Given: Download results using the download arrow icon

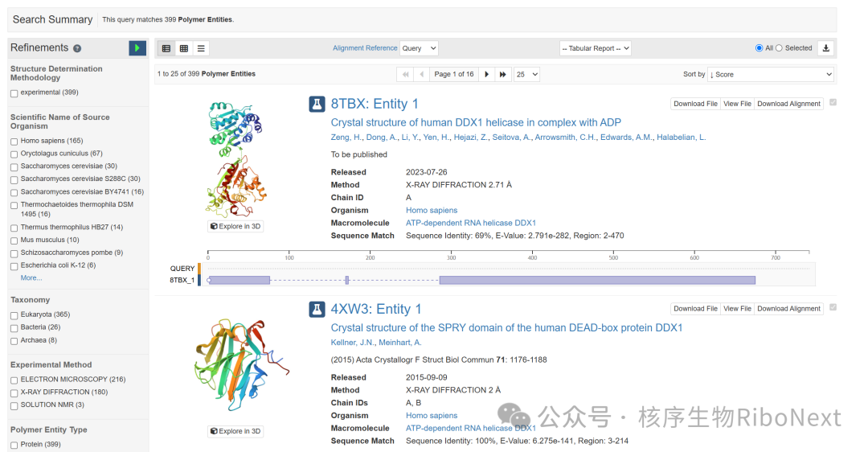Looking at the screenshot, I should pos(825,48).
